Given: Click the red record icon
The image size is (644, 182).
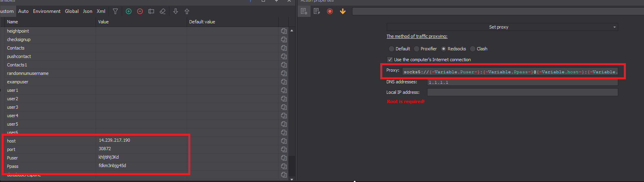Looking at the screenshot, I should pos(330,11).
